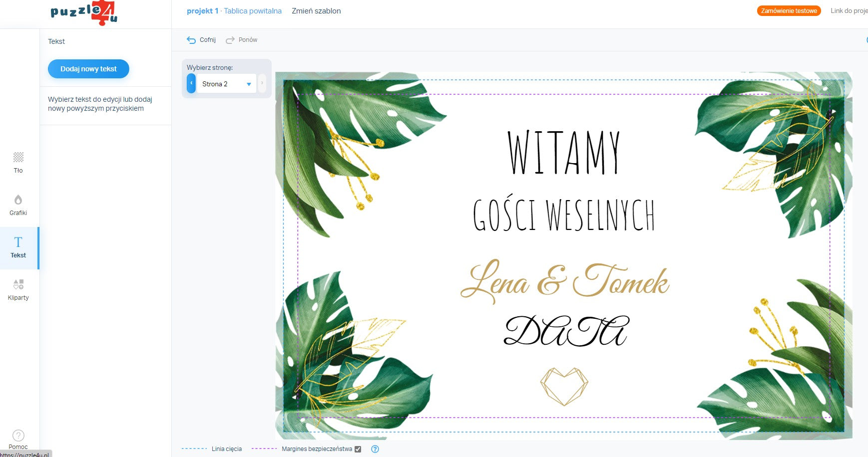Select the Tekst tool in sidebar
Viewport: 868px width, 457px height.
(x=18, y=247)
